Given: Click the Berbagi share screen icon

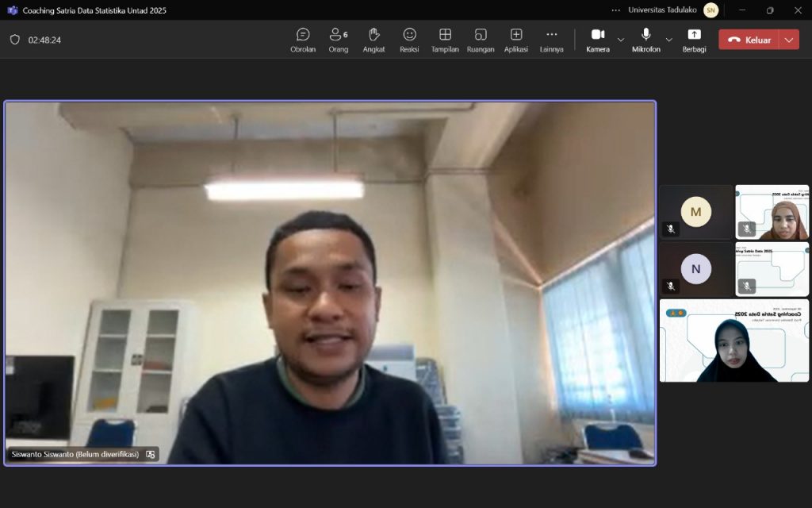Looking at the screenshot, I should (694, 40).
